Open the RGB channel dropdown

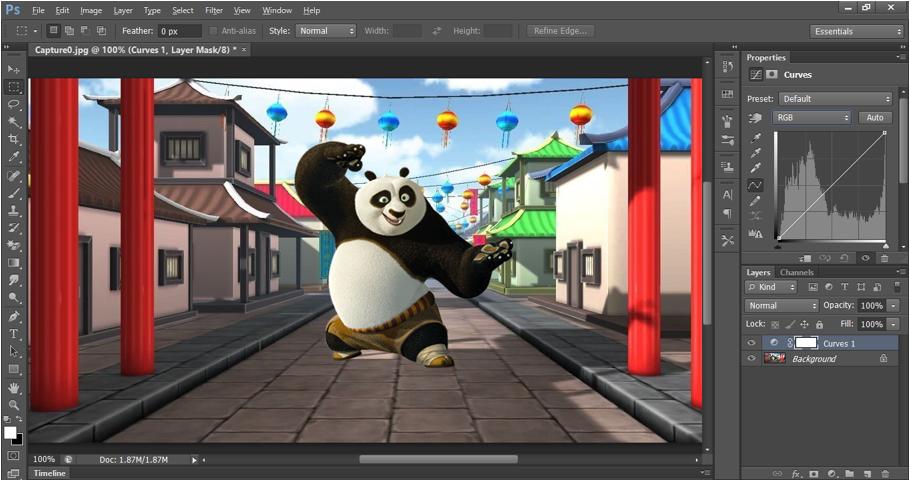pyautogui.click(x=812, y=117)
